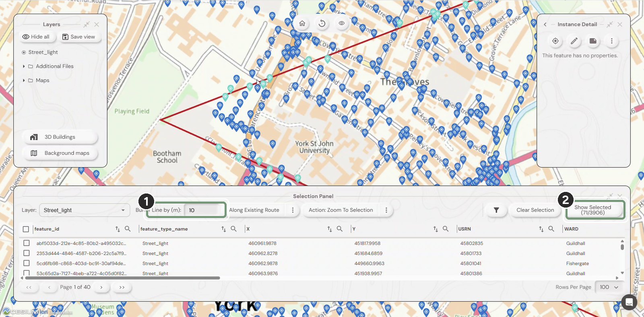Image resolution: width=644 pixels, height=317 pixels.
Task: Click the save icon in Instance Detail
Action: [593, 41]
